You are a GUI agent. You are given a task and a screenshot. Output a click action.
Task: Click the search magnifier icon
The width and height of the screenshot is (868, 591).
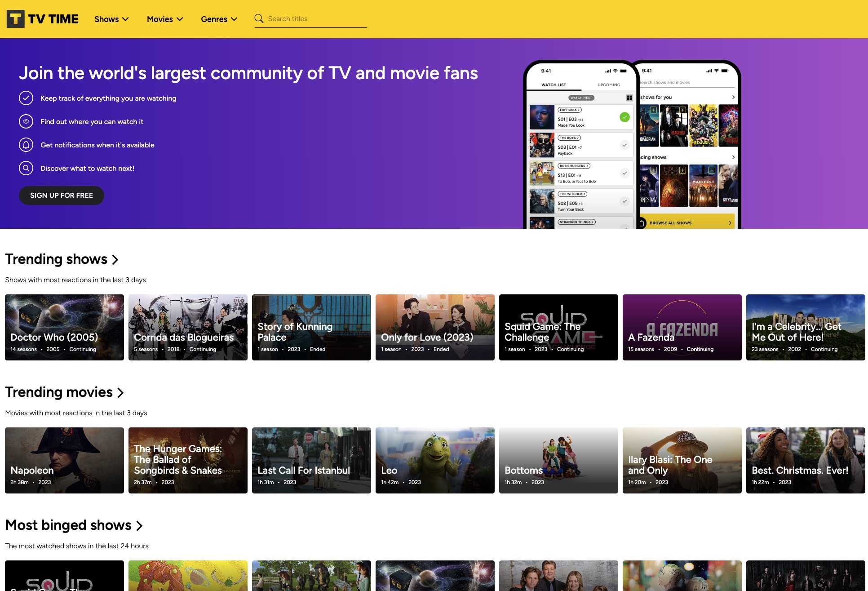tap(259, 18)
